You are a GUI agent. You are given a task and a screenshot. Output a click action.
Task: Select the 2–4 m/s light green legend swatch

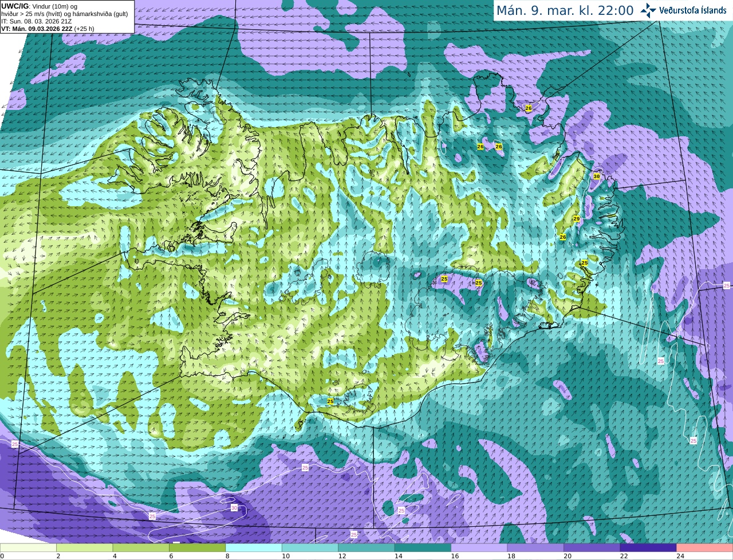[x=85, y=547]
